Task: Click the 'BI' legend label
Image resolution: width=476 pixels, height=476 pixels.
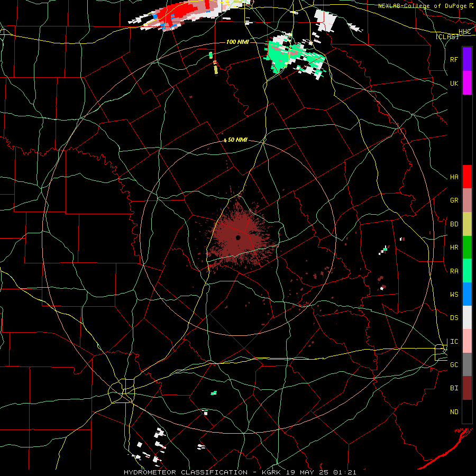Action: click(x=454, y=388)
